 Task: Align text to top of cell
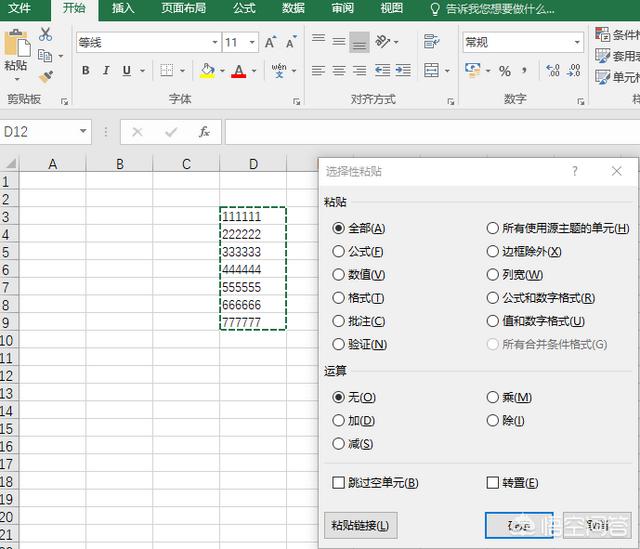(x=318, y=40)
